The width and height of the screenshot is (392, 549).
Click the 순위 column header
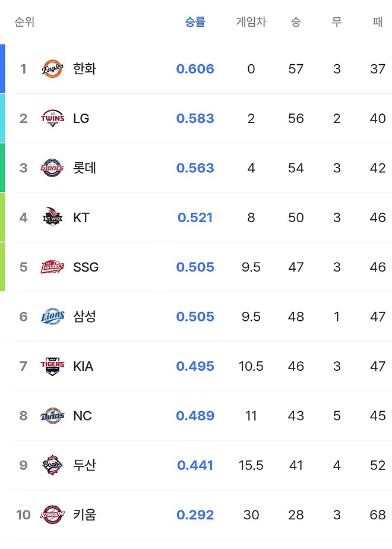tap(24, 20)
